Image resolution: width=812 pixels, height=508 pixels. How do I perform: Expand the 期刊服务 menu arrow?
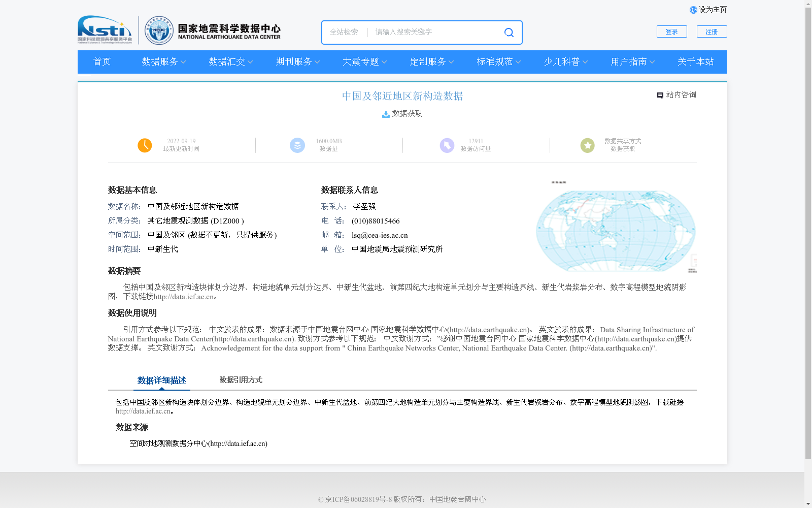(x=317, y=62)
